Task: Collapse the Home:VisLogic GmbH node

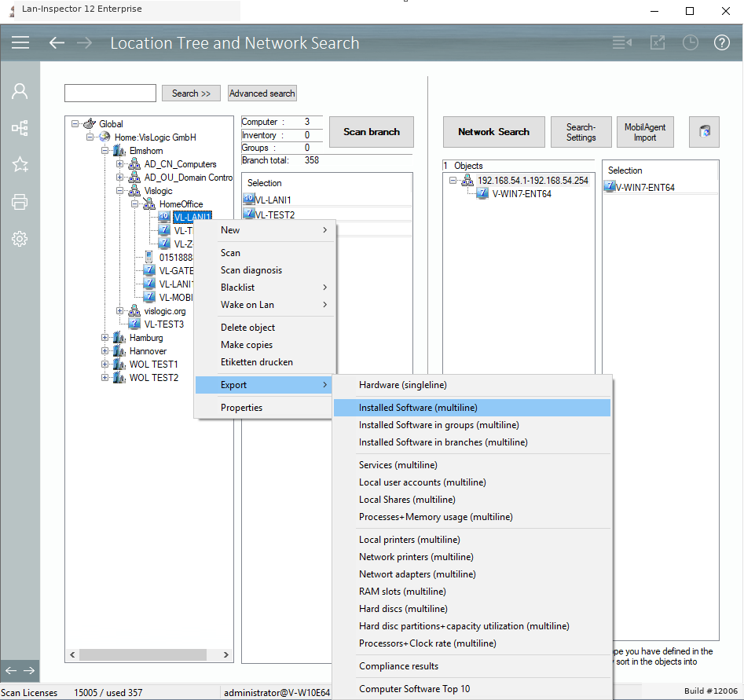Action: pyautogui.click(x=90, y=137)
